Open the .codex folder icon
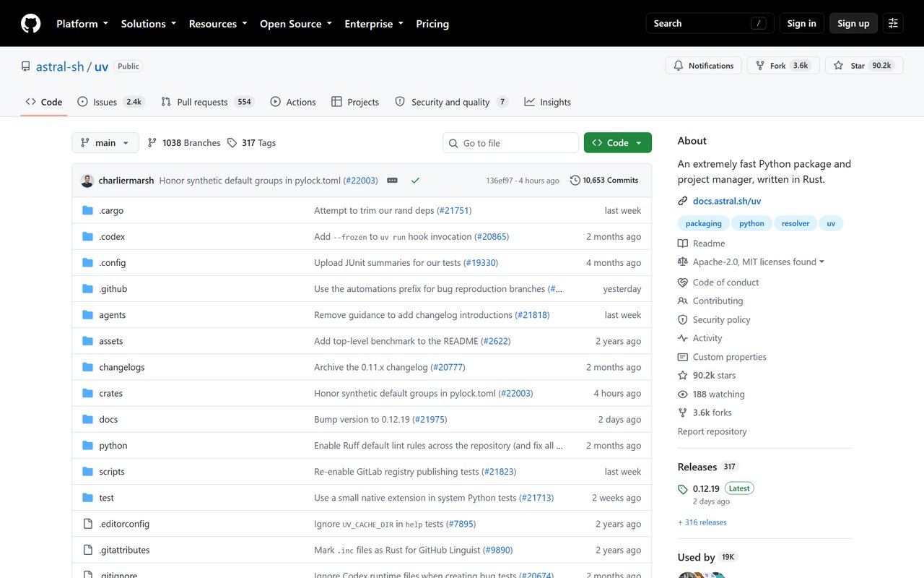Image resolution: width=924 pixels, height=578 pixels. coord(88,236)
